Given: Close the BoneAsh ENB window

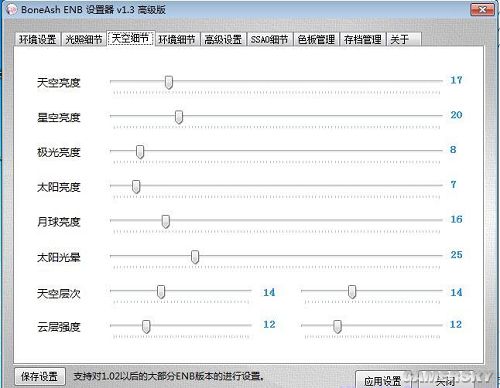Looking at the screenshot, I should [x=482, y=10].
